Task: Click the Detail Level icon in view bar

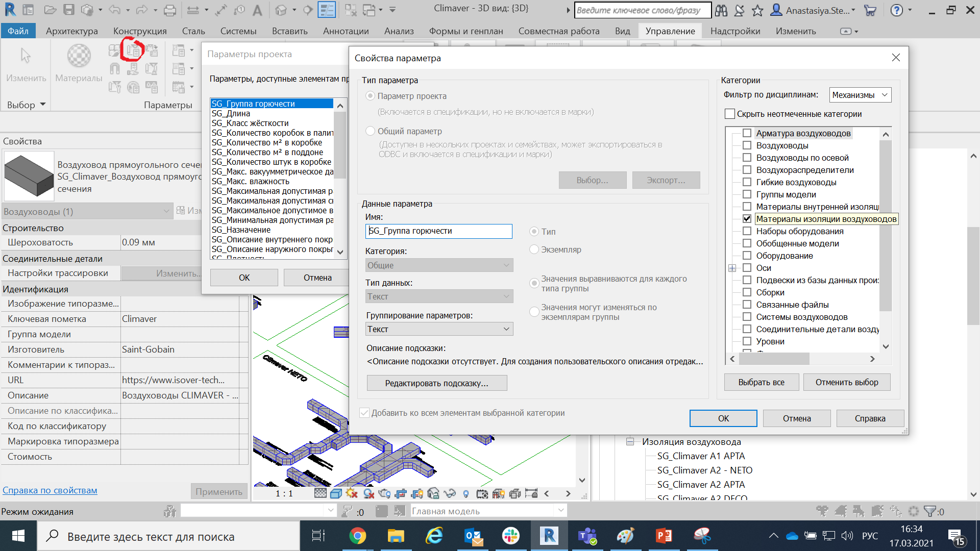Action: point(320,493)
